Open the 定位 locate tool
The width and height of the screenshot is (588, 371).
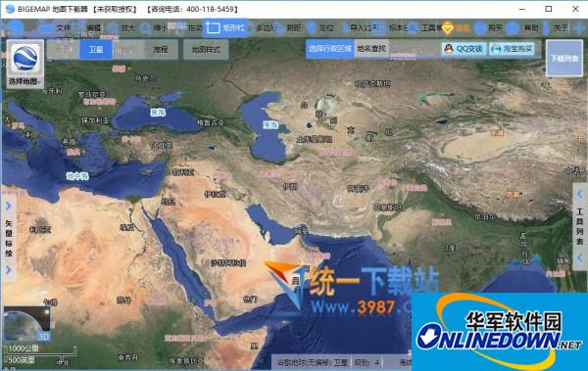point(320,27)
